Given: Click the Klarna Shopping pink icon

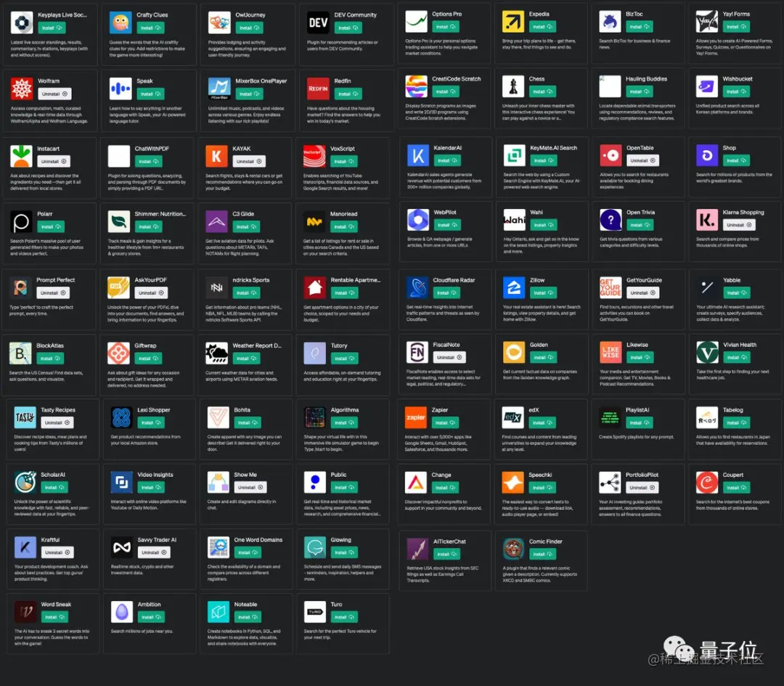Looking at the screenshot, I should 706,220.
